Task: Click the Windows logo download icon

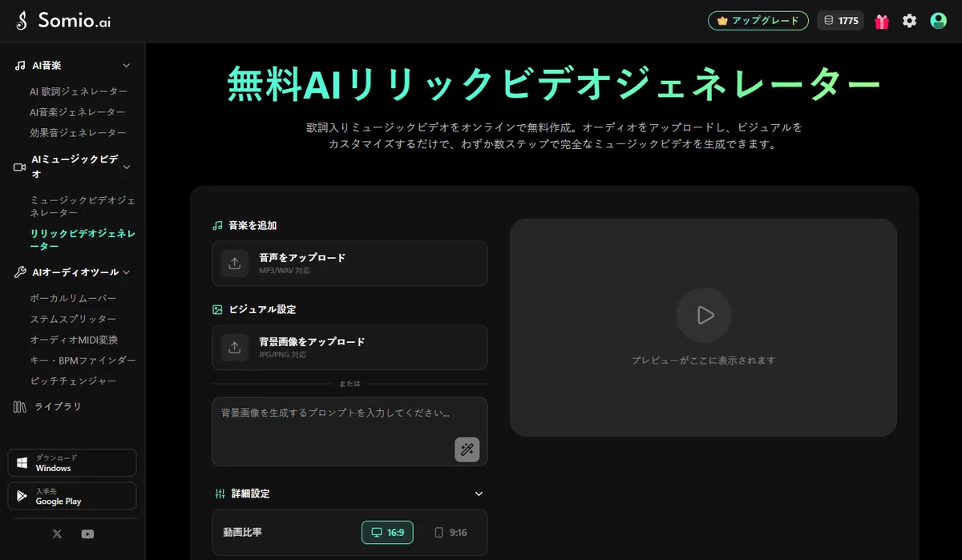Action: (x=22, y=463)
